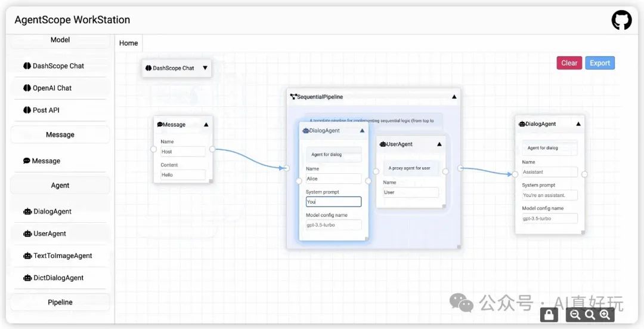Click Assistant DialogAgent input port

coord(515,174)
